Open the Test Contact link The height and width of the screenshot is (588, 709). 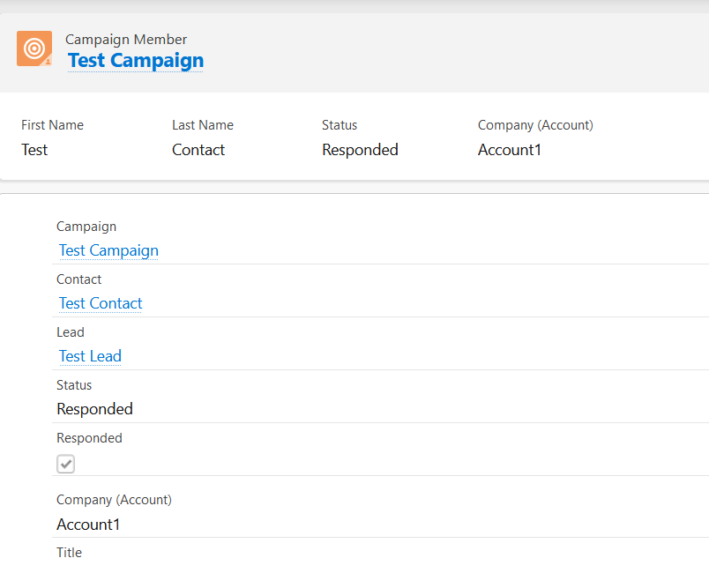(x=101, y=302)
